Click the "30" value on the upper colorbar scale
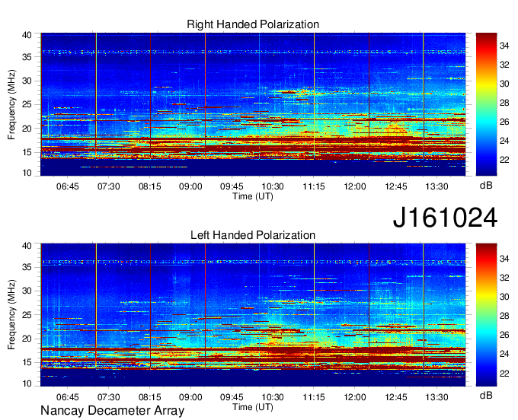The image size is (518, 420). (504, 84)
